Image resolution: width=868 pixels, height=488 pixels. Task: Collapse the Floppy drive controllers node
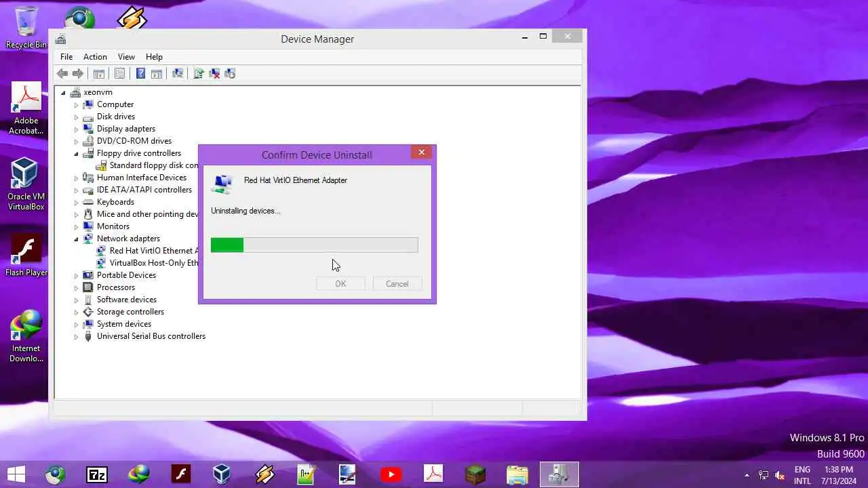pos(76,154)
